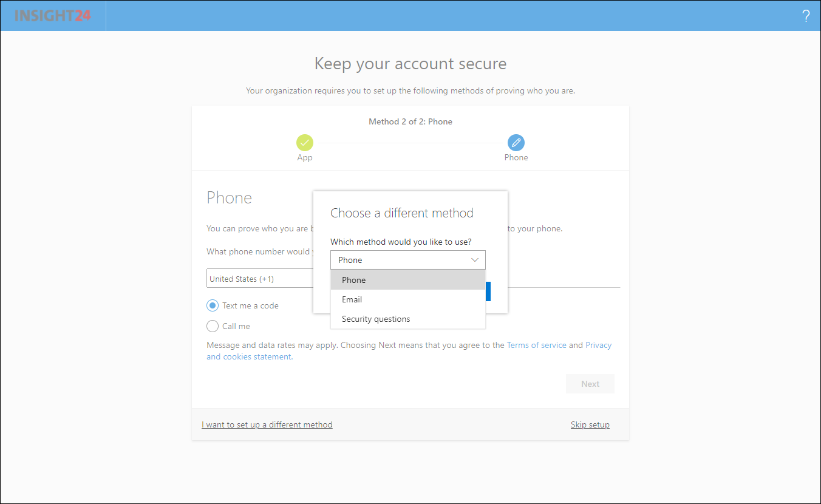The image size is (821, 504).
Task: Click the partially hidden blue dialog button
Action: pos(488,292)
